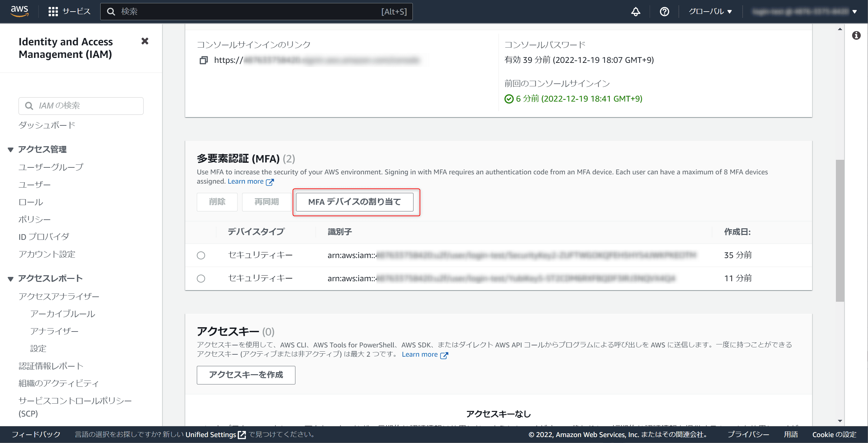This screenshot has height=443, width=868.
Task: Go to ユーザーグループ
Action: [x=51, y=167]
